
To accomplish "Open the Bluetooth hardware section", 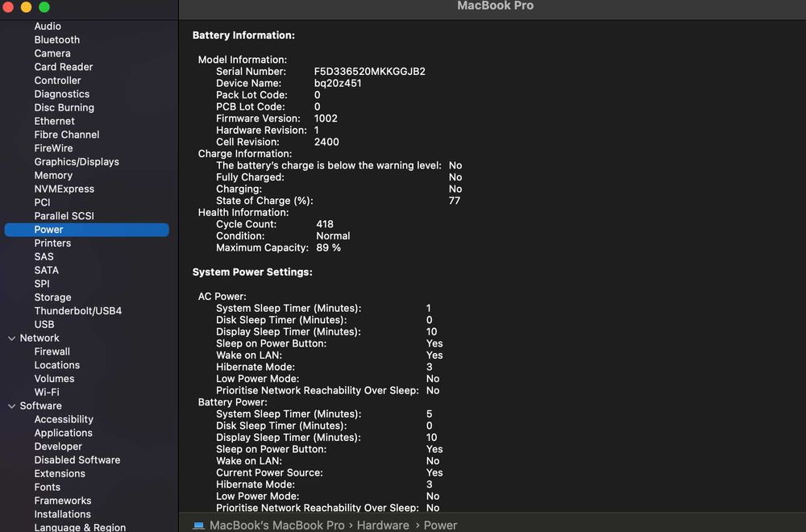I will 56,39.
